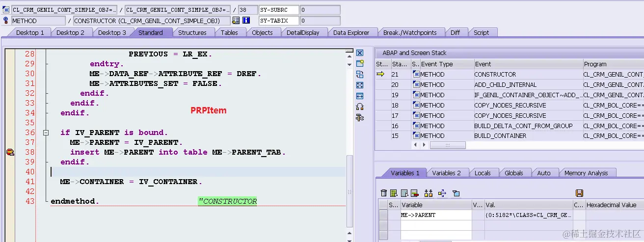The image size is (644, 242).
Task: Select the Variables 1 tab
Action: (x=405, y=173)
